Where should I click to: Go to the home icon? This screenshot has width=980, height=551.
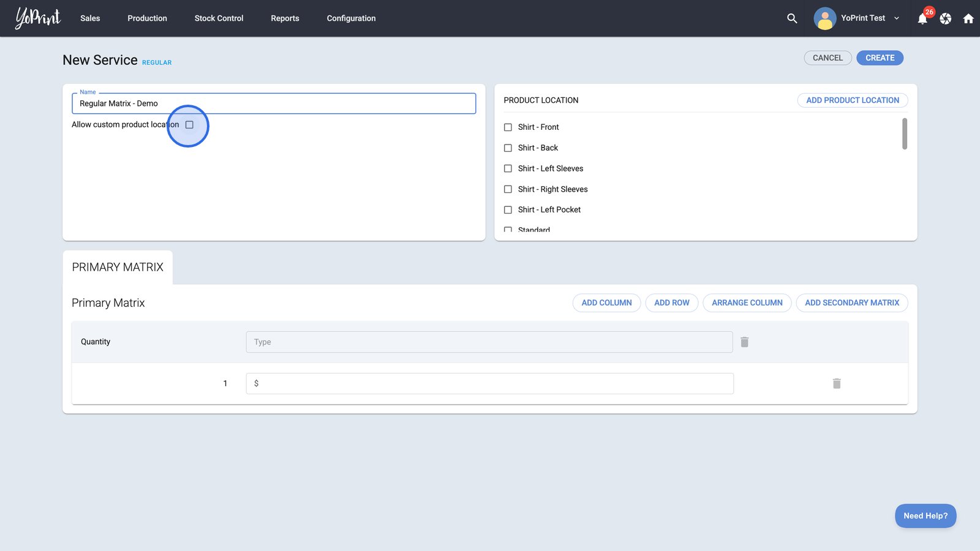click(968, 18)
